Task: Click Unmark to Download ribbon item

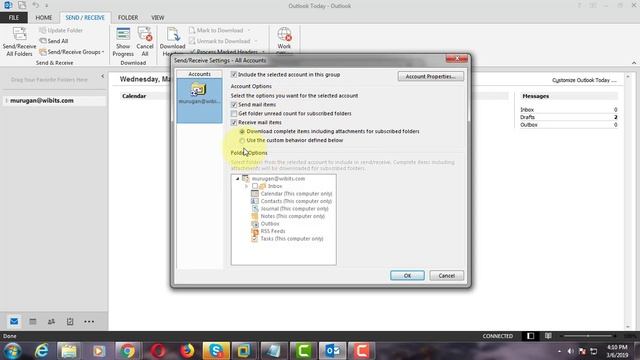Action: click(223, 41)
